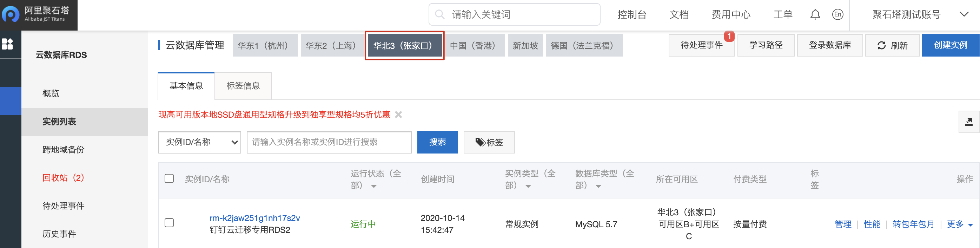Open the 标签信息 tab
The image size is (980, 248).
(x=243, y=86)
